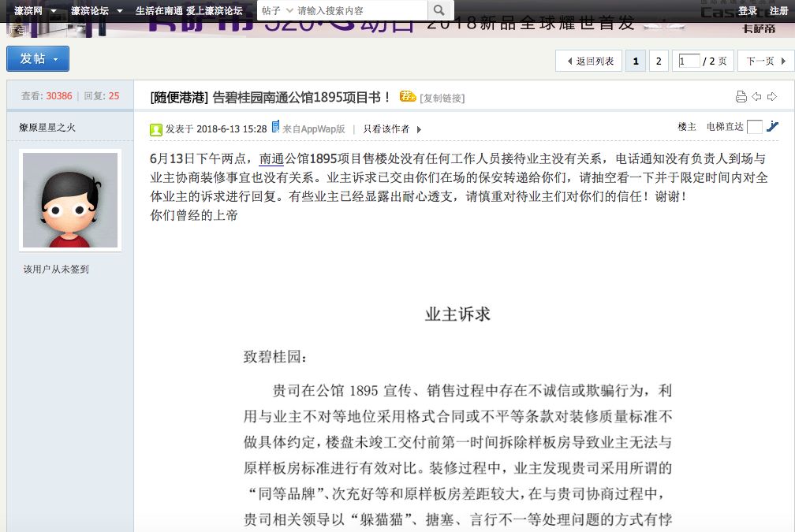
Task: Open the 帖子 search type dropdown
Action: (x=278, y=10)
